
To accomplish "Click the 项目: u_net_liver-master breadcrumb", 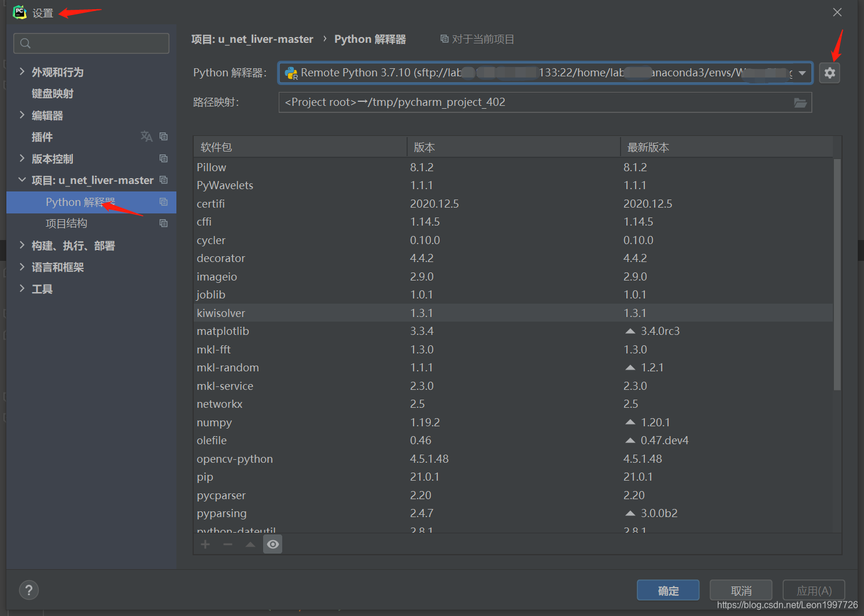I will [252, 39].
